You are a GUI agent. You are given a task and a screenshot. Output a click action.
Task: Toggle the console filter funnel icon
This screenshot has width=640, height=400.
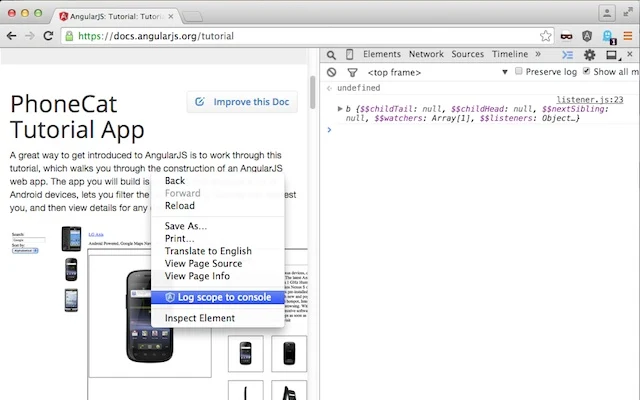click(x=352, y=73)
